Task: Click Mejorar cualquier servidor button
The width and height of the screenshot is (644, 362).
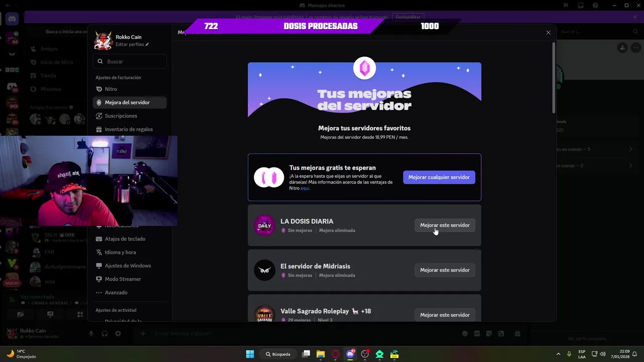Action: tap(439, 177)
